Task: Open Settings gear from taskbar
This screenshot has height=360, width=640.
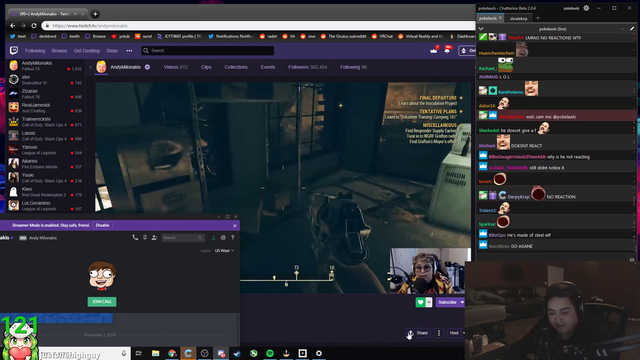Action: (x=319, y=353)
